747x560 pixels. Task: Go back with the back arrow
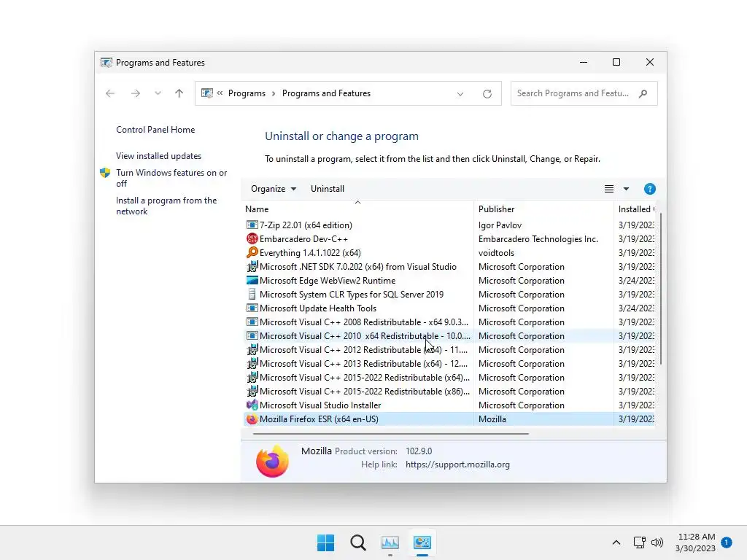tap(110, 93)
